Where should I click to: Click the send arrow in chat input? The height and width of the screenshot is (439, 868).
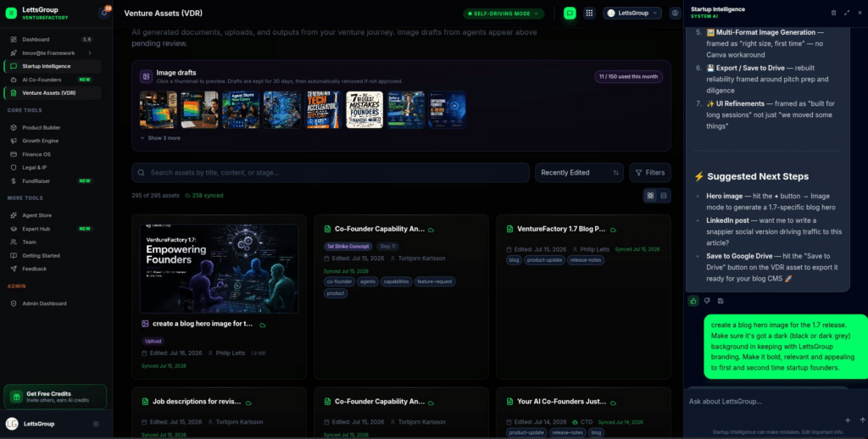click(862, 420)
